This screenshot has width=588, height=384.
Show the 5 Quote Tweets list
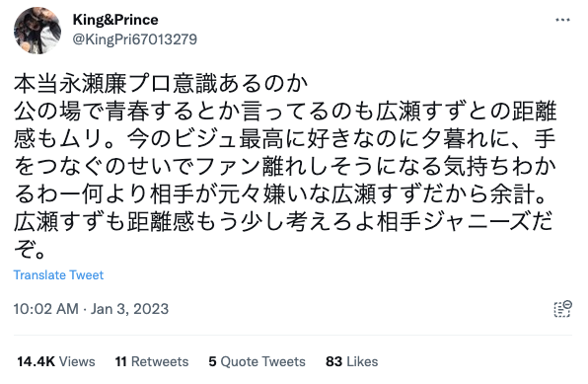(x=257, y=361)
